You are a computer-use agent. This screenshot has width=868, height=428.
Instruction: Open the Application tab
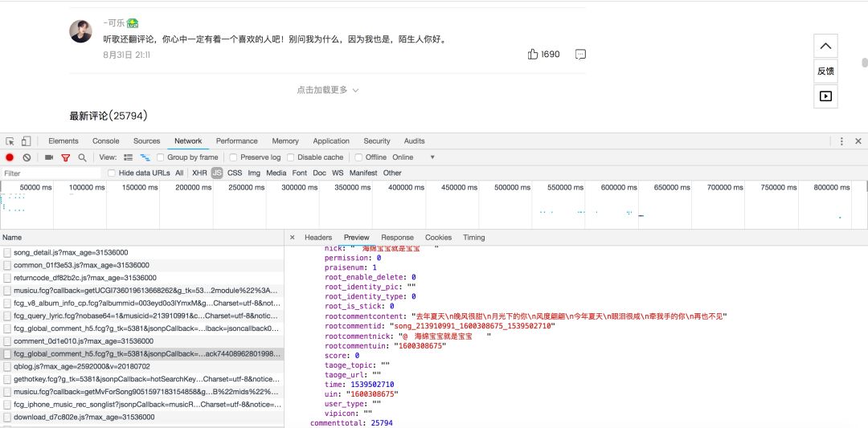[x=331, y=141]
